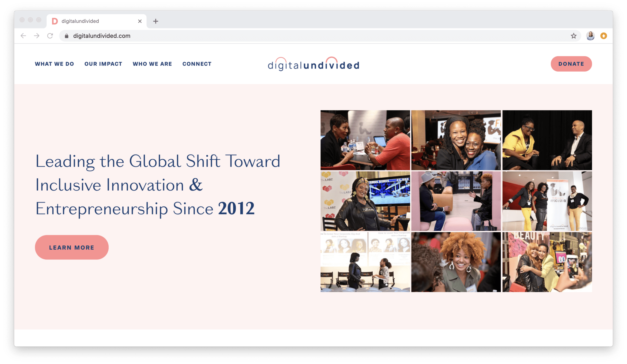This screenshot has height=364, width=627.
Task: Close the digitalundivided browser tab
Action: pos(140,21)
